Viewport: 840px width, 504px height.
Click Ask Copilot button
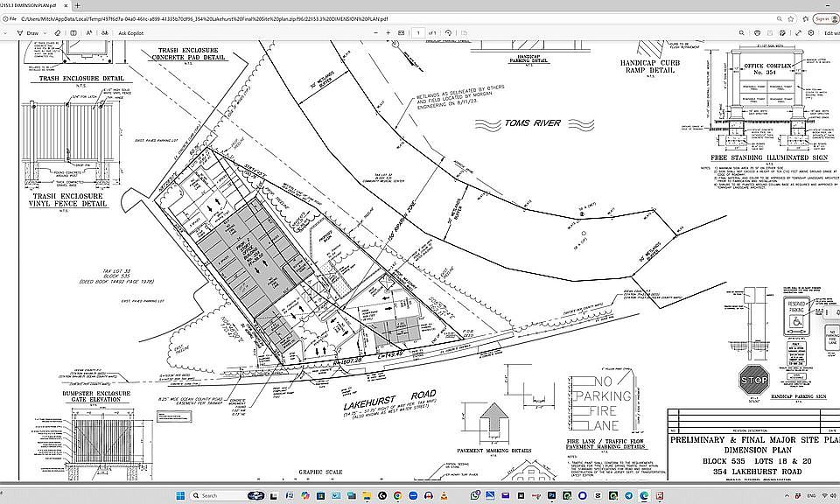click(x=130, y=32)
